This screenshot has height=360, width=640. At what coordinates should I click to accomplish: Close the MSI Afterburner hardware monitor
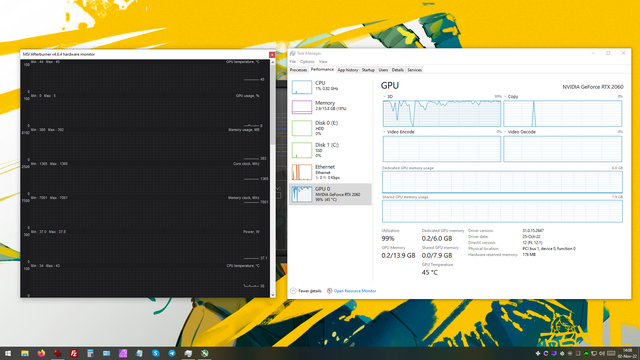point(272,54)
